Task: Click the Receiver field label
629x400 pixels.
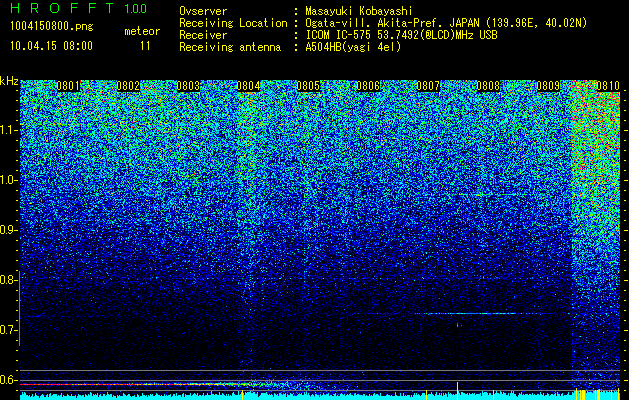Action: 203,35
